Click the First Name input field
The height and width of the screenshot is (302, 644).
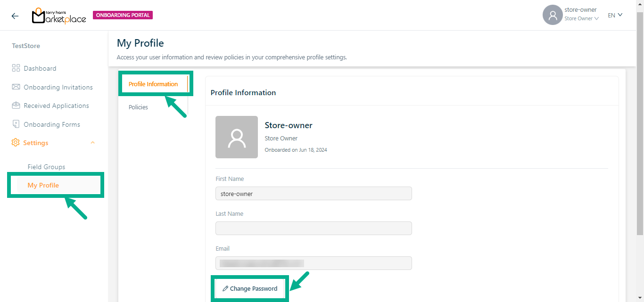(x=314, y=194)
